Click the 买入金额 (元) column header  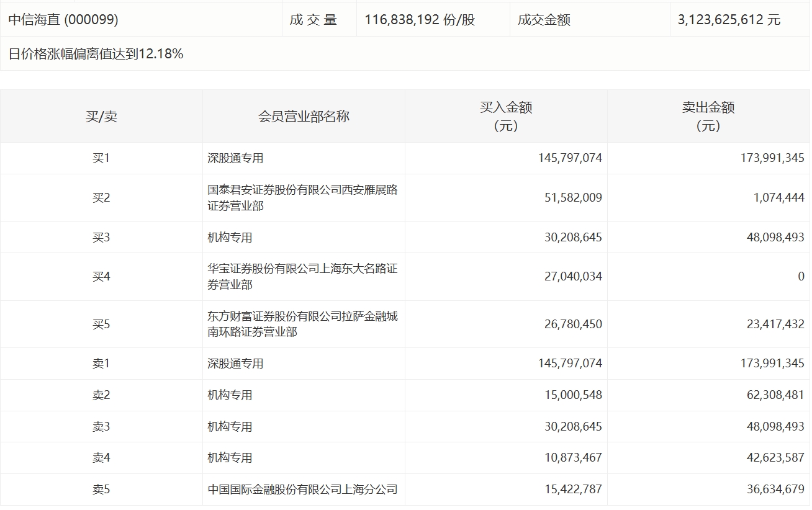506,117
